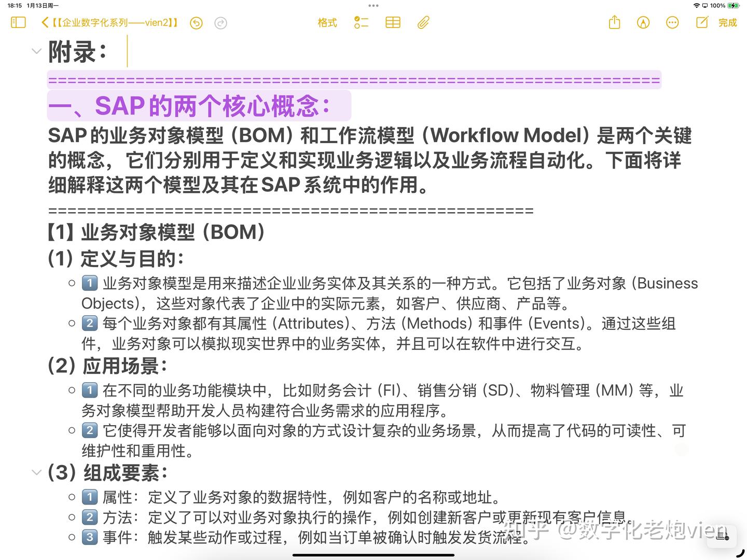Tap the keyboard shortcuts button
This screenshot has height=560, width=747.
pyautogui.click(x=722, y=537)
